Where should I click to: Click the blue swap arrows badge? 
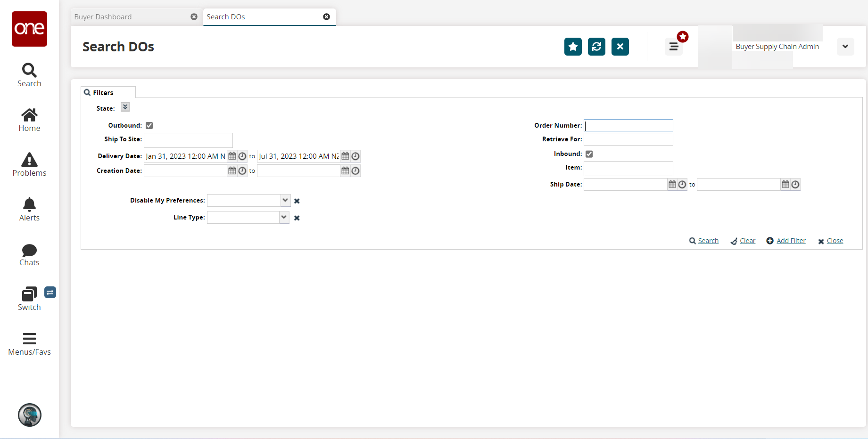click(50, 293)
